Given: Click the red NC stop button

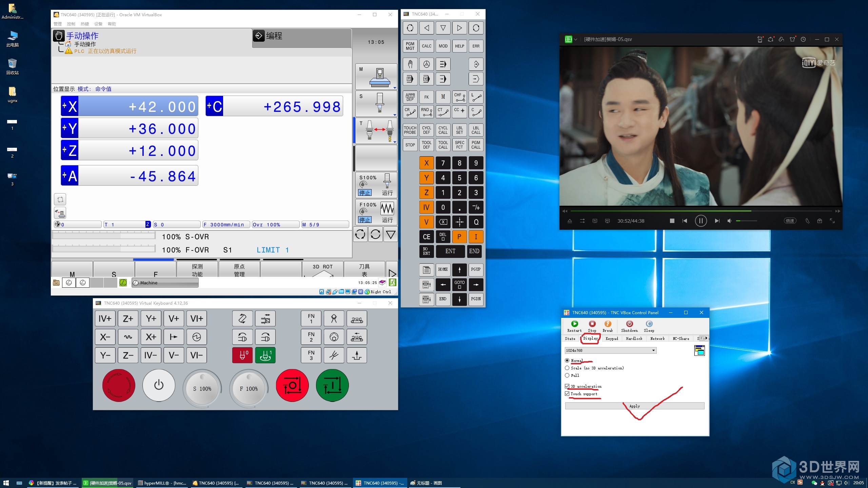Looking at the screenshot, I should tap(292, 385).
